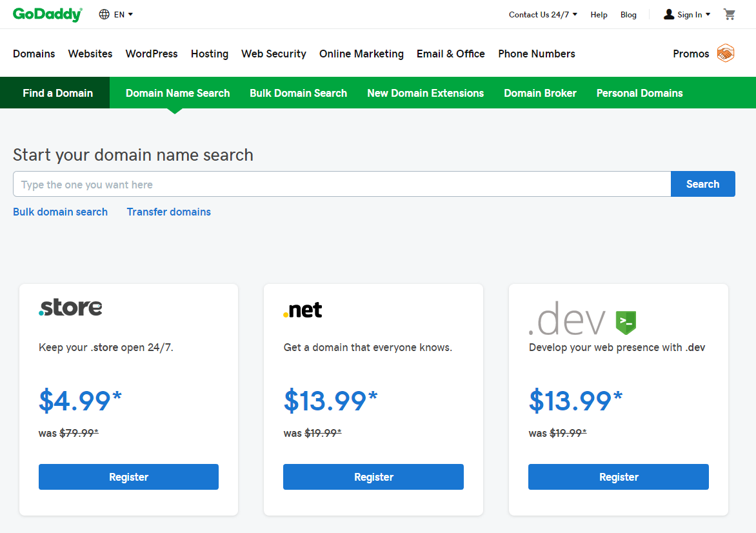Viewport: 756px width, 533px height.
Task: Focus the domain name search field
Action: [342, 185]
